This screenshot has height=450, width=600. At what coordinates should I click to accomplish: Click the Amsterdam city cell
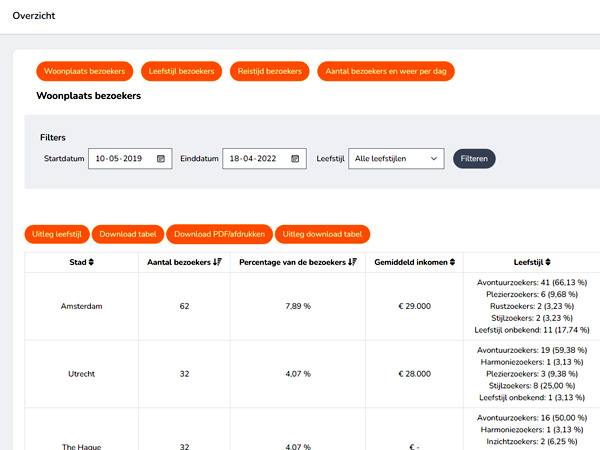pyautogui.click(x=82, y=306)
